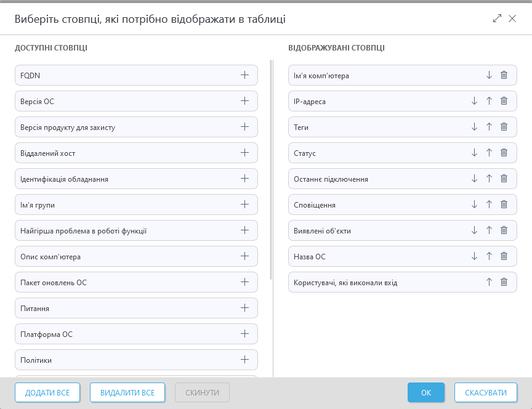
Task: Cancel with the СКАСУВАТИ button
Action: click(x=485, y=392)
